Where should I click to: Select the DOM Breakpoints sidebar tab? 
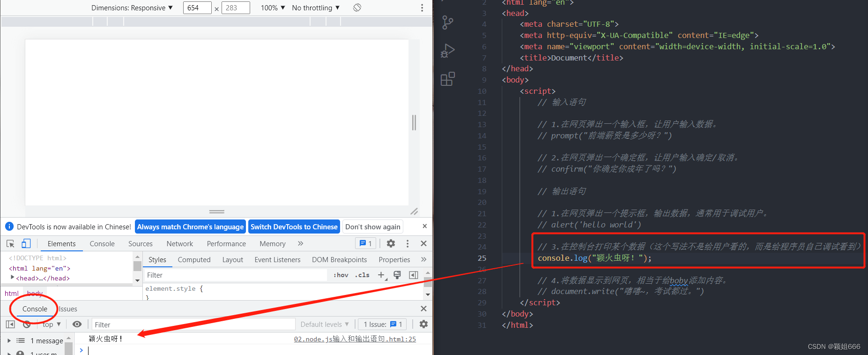coord(339,259)
